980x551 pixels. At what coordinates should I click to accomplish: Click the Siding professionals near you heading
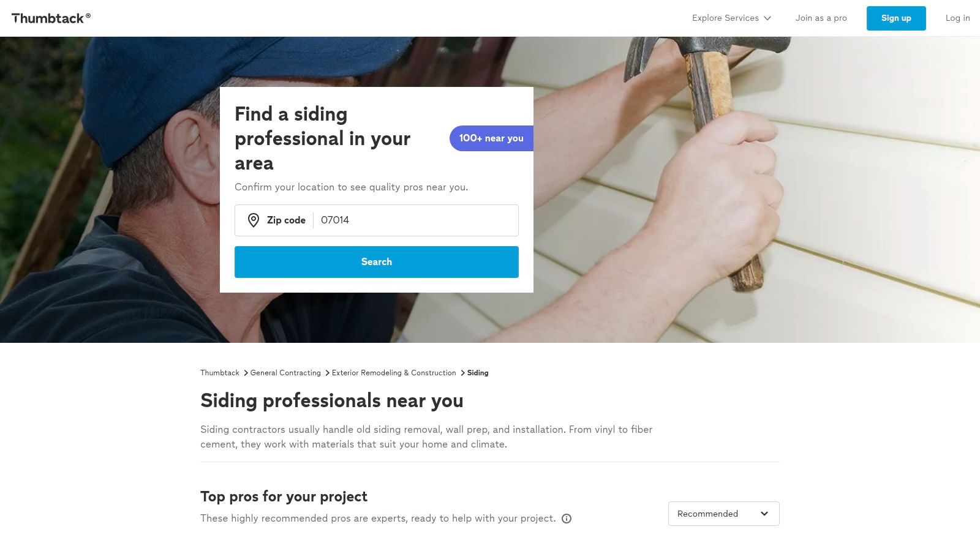point(331,400)
